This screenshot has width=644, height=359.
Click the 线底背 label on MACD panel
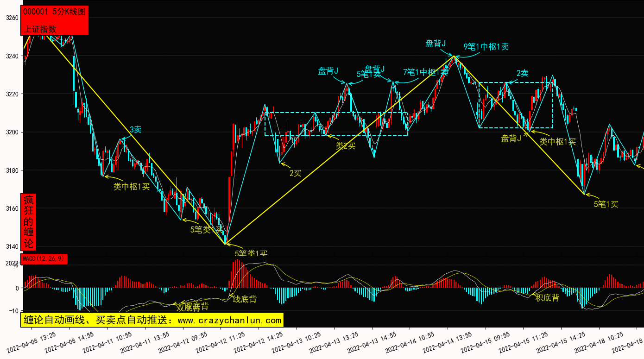tap(244, 299)
